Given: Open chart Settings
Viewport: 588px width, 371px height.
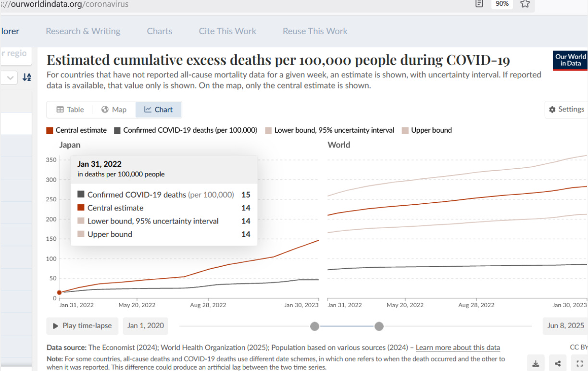Looking at the screenshot, I should point(566,110).
